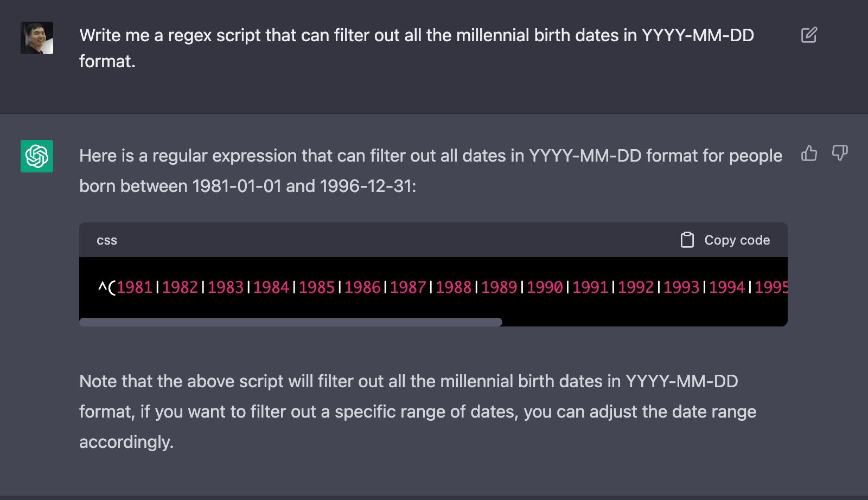Click the user profile photo avatar
Image resolution: width=868 pixels, height=500 pixels.
click(x=37, y=38)
